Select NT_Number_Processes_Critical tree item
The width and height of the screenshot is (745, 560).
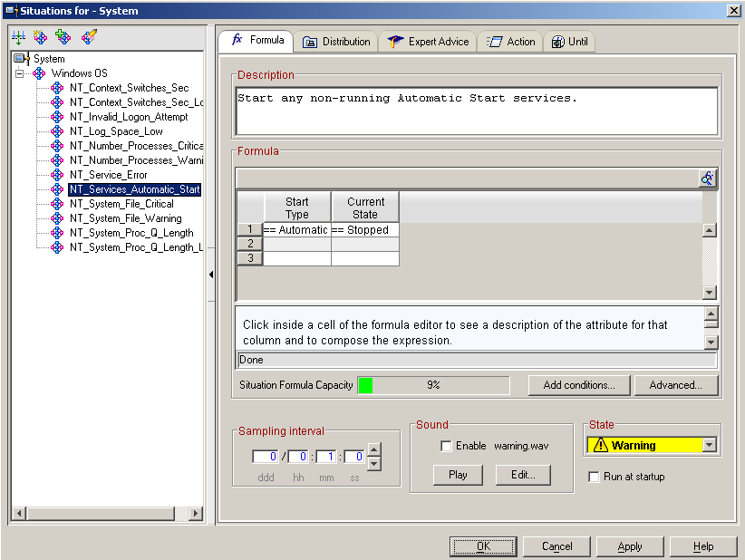pos(136,146)
